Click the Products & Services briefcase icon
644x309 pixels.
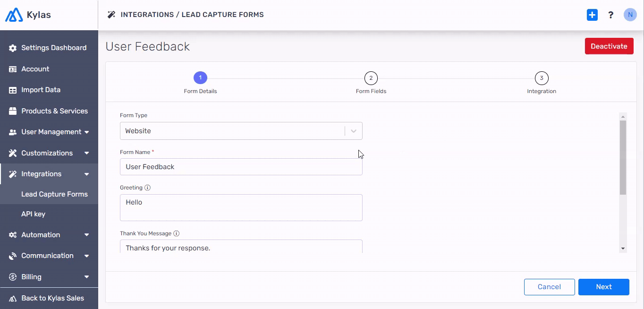[13, 111]
